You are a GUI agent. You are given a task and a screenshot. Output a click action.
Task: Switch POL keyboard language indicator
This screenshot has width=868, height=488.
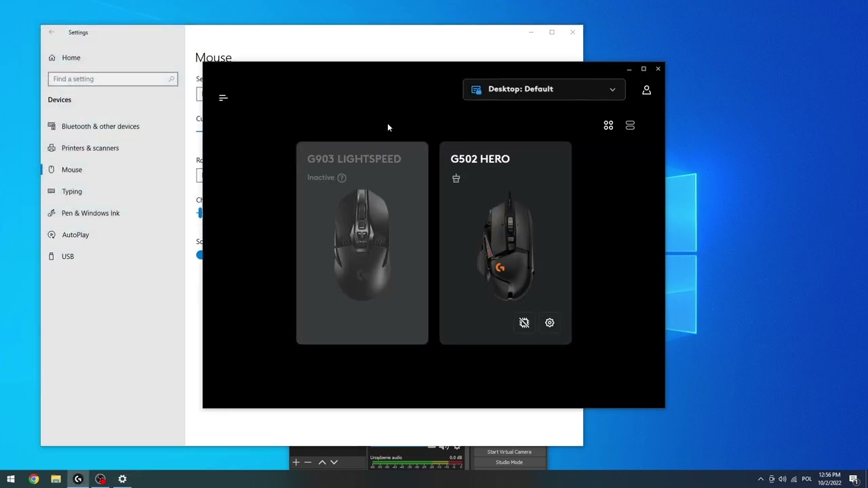click(x=807, y=479)
